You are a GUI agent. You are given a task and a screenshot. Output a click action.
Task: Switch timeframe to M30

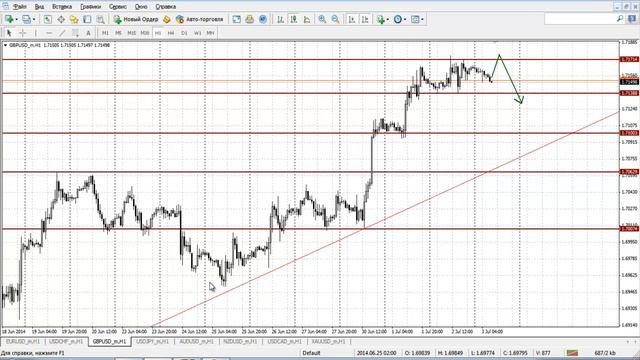(144, 33)
